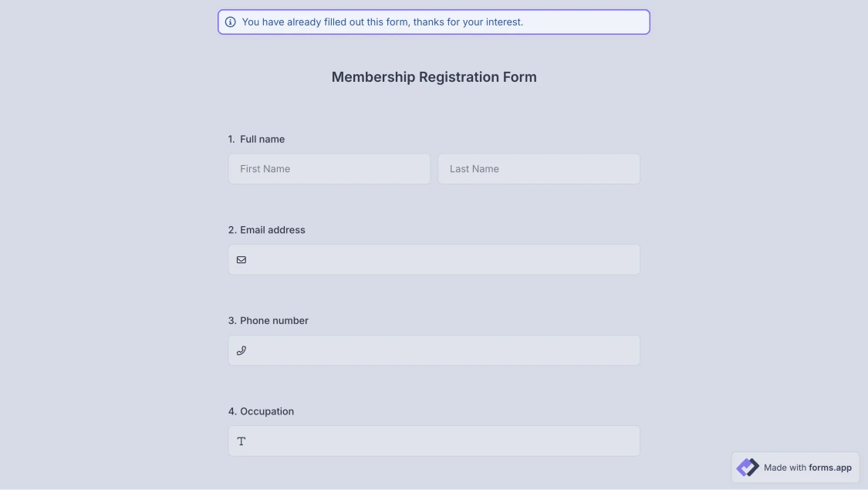Click the envelope icon in the email field
Screen dimensions: 868x490
point(241,260)
